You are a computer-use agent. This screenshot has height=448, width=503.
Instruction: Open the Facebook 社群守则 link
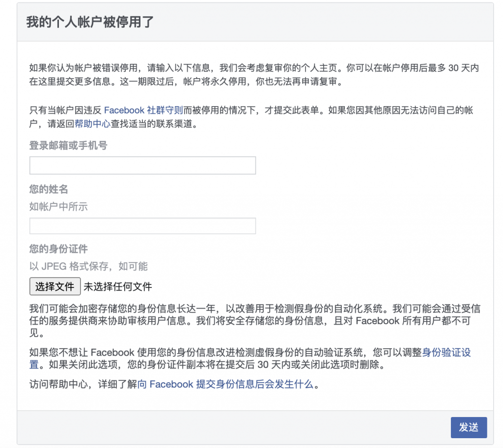143,111
